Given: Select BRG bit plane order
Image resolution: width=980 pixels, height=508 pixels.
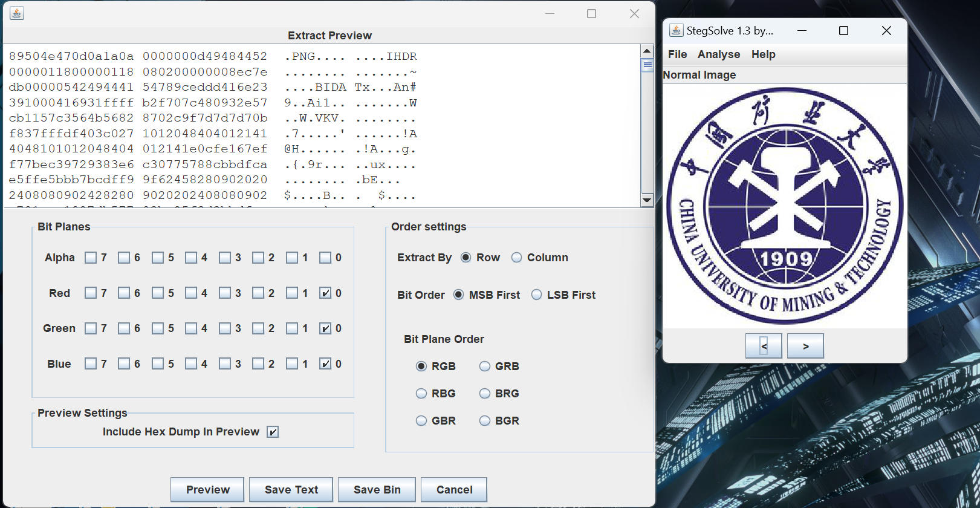Looking at the screenshot, I should pos(485,394).
